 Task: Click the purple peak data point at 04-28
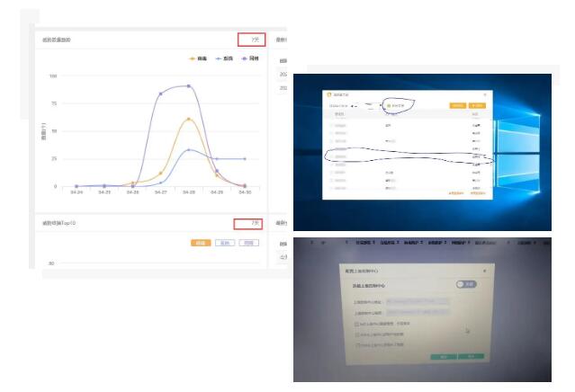(x=189, y=86)
